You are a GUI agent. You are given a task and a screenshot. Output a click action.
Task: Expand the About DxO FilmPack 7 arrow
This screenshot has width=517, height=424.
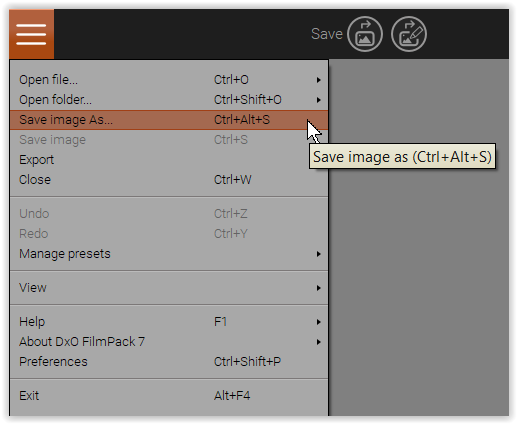[319, 342]
